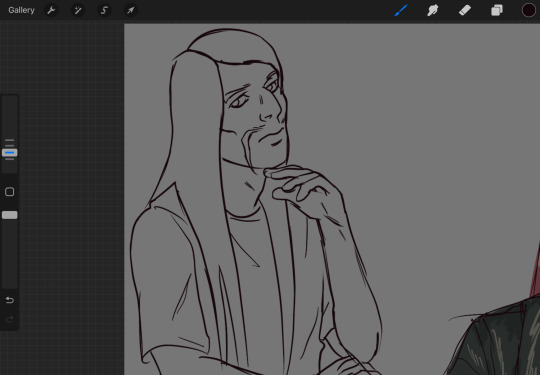This screenshot has height=375, width=540.
Task: Open the Gallery view
Action: tap(21, 10)
